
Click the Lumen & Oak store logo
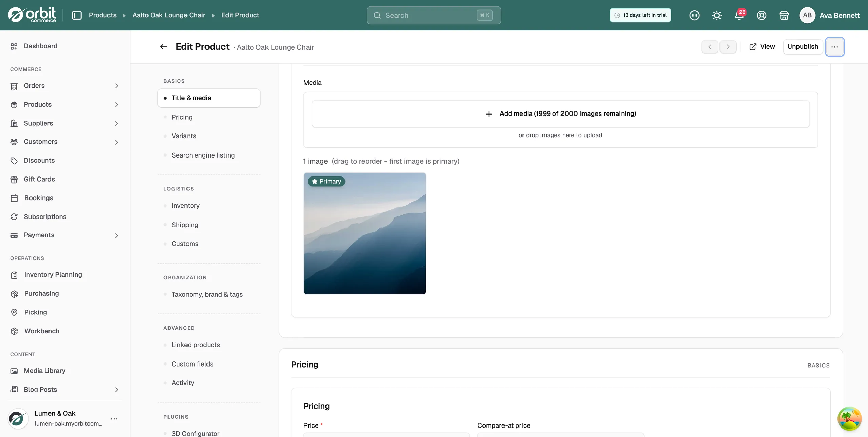[x=18, y=419]
